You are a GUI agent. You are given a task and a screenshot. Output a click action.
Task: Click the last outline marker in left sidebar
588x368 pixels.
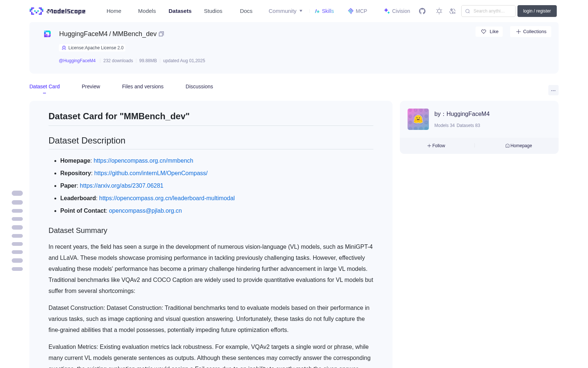pyautogui.click(x=17, y=269)
